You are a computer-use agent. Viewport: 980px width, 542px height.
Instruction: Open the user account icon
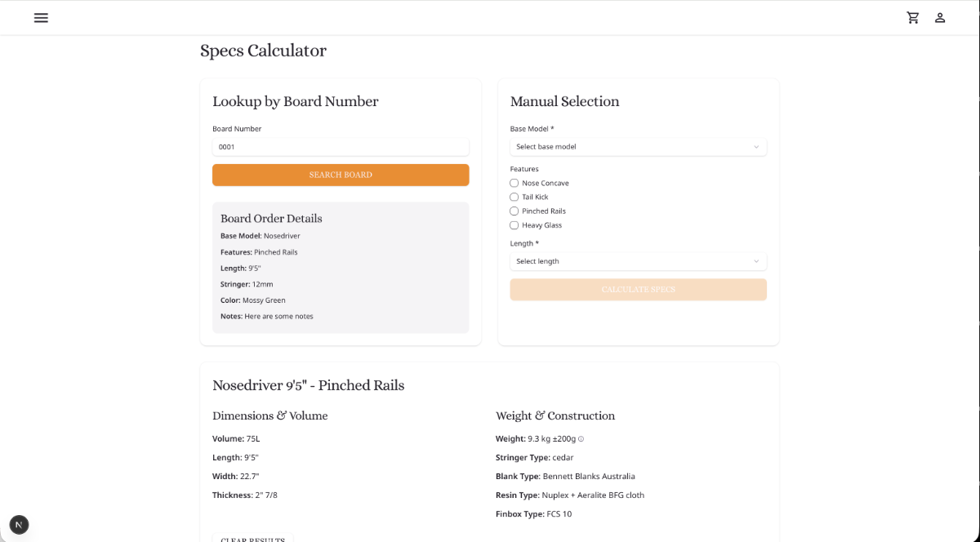tap(939, 17)
